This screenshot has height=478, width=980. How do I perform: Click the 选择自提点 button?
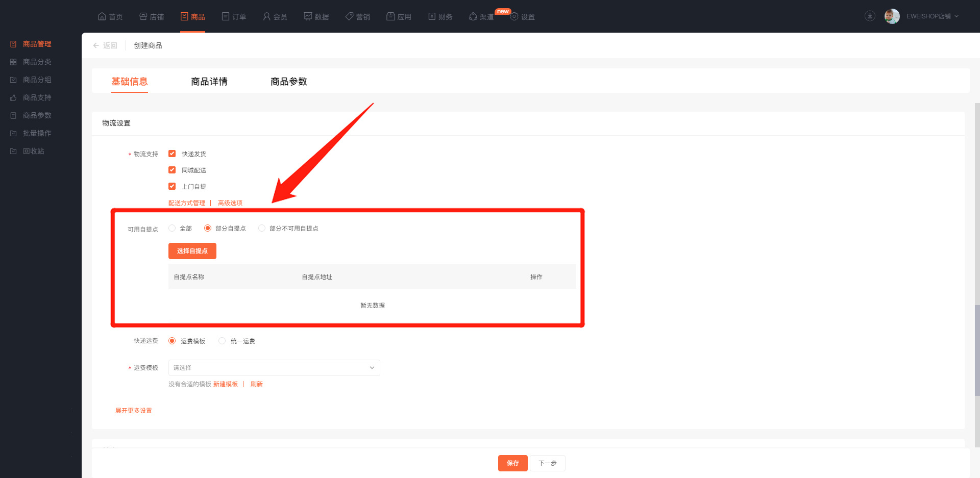point(192,251)
